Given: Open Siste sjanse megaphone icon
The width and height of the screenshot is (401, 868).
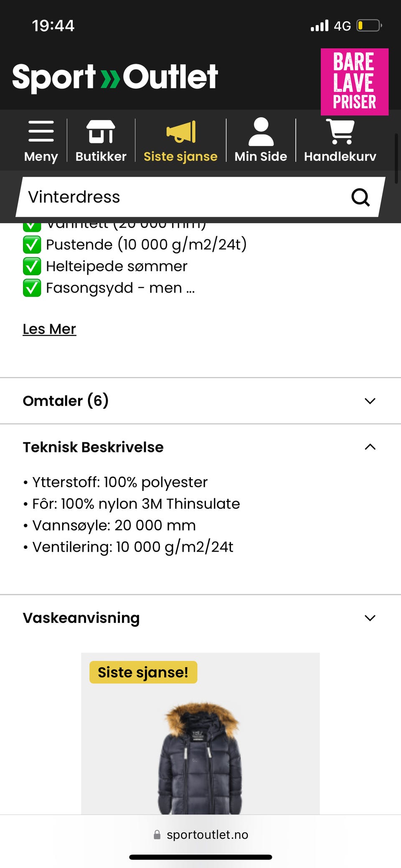Looking at the screenshot, I should click(x=181, y=132).
